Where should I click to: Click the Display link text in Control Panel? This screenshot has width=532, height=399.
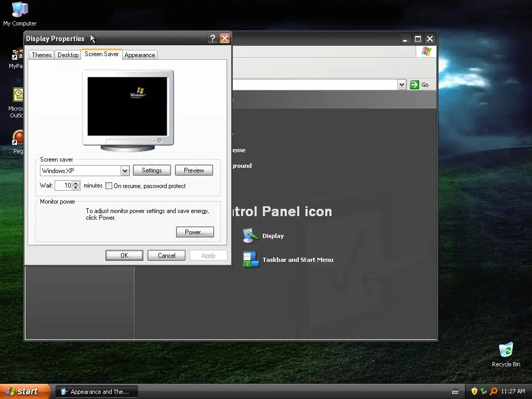(273, 236)
